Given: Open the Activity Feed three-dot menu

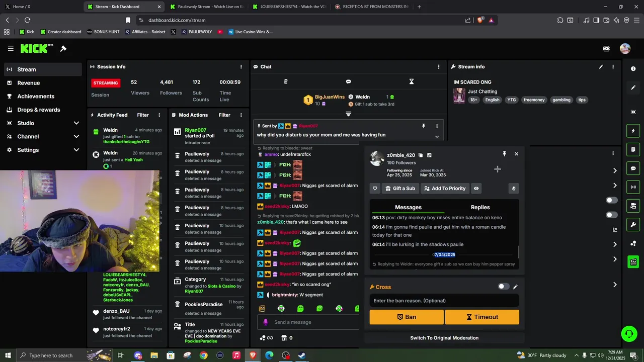Looking at the screenshot, I should [159, 115].
